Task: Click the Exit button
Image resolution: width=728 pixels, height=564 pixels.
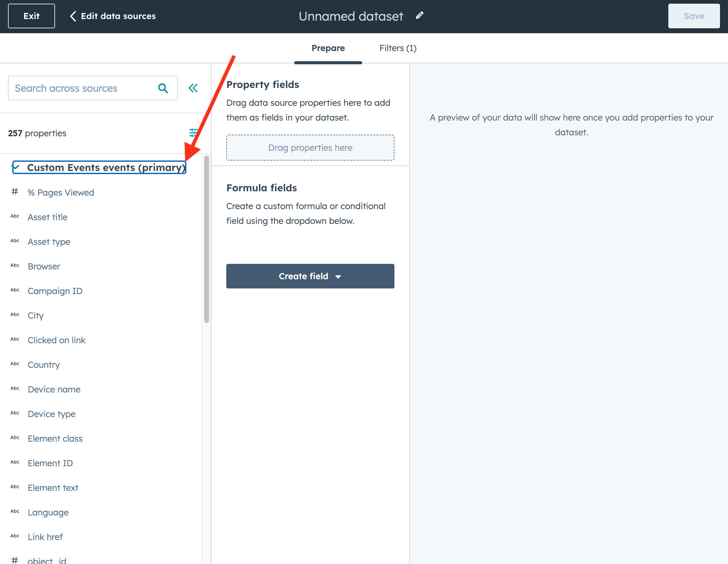Action: pos(31,16)
